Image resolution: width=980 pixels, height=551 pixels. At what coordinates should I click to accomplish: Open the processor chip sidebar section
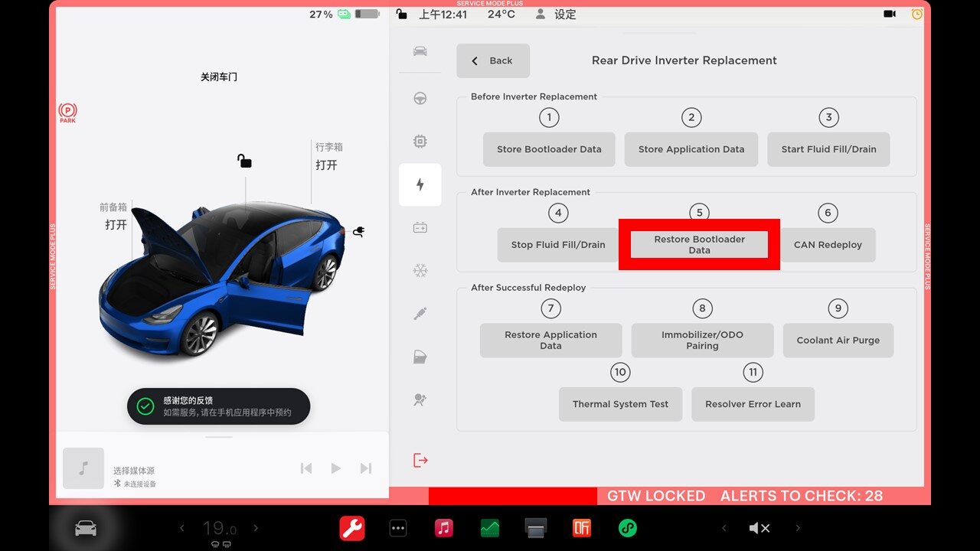[x=420, y=142]
